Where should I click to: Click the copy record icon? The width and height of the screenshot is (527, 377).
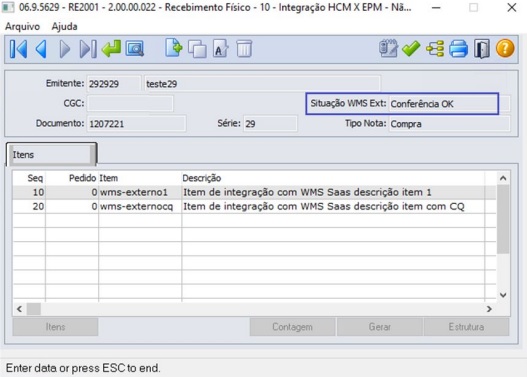tap(197, 49)
